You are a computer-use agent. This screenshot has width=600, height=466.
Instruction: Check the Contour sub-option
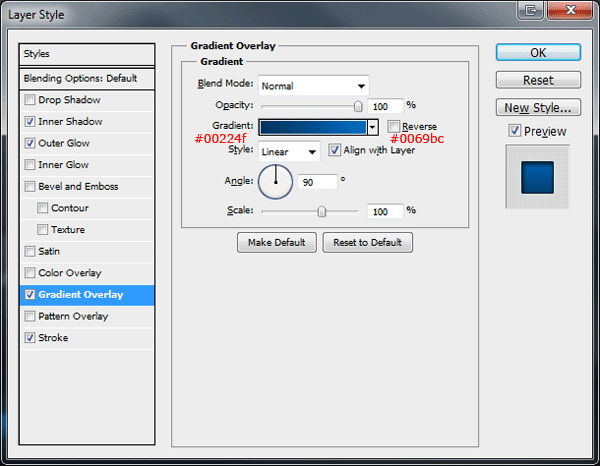tap(42, 208)
